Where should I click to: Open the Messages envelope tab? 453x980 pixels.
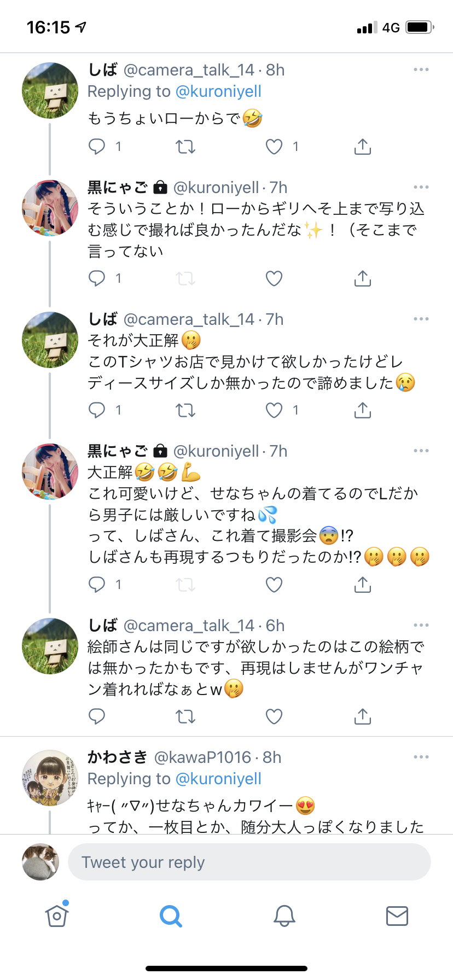397,915
